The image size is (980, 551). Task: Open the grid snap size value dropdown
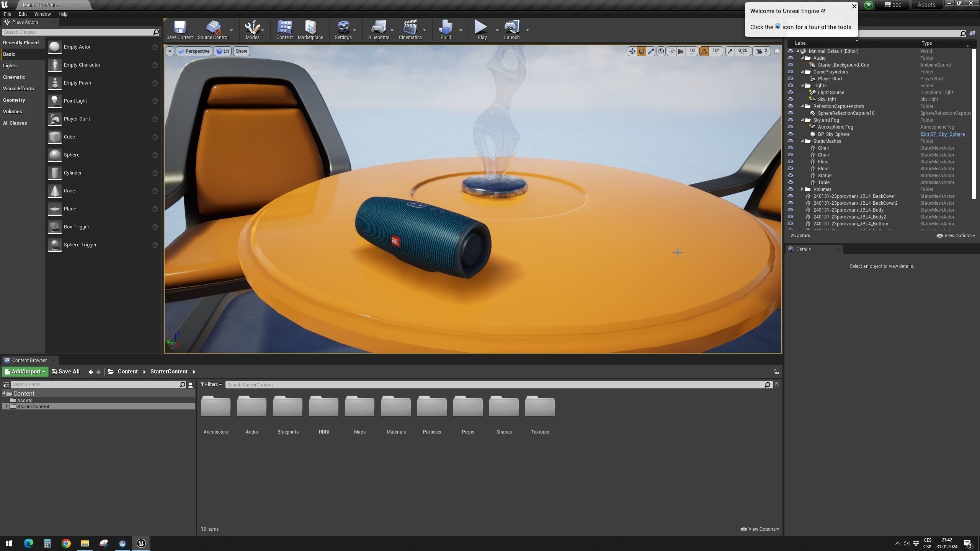[x=692, y=51]
